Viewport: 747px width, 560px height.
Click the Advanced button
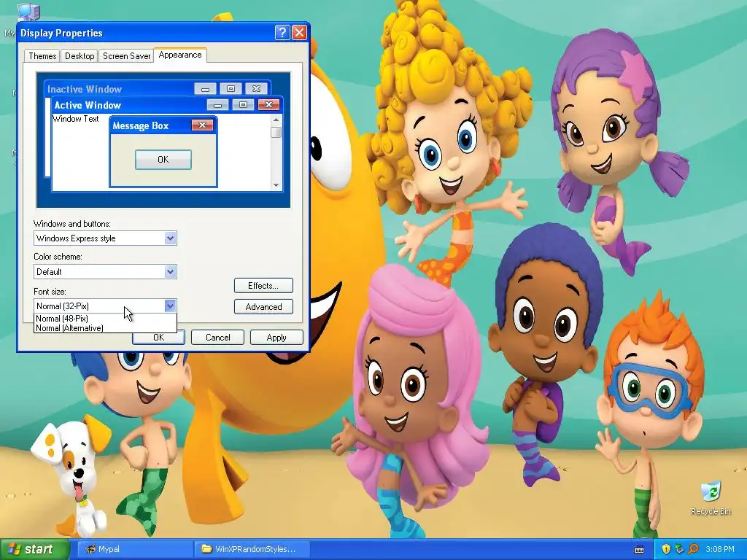263,307
